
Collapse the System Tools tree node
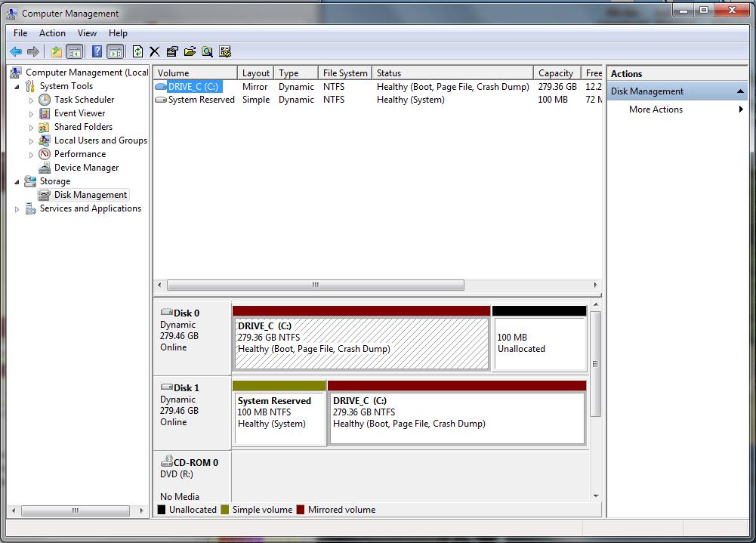click(x=17, y=87)
